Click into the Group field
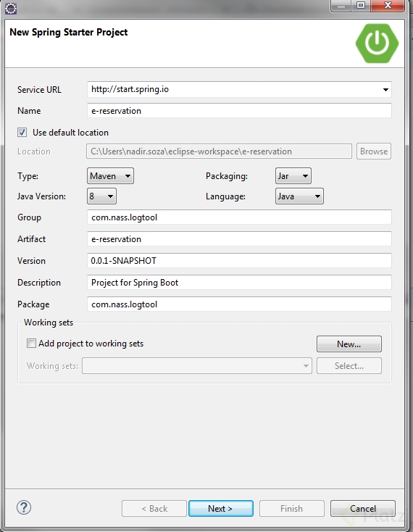 click(x=239, y=217)
